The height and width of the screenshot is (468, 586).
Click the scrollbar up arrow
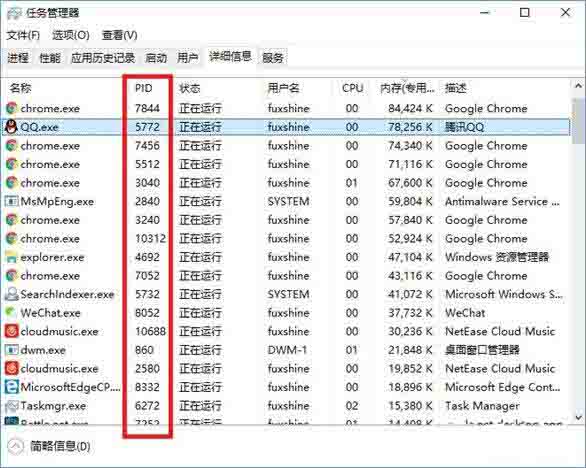578,86
